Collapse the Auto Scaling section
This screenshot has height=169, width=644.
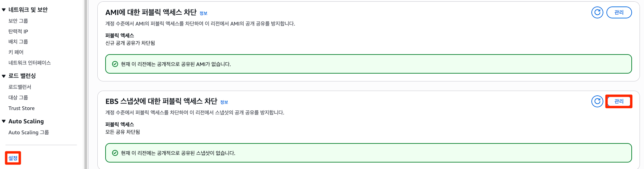tap(4, 121)
